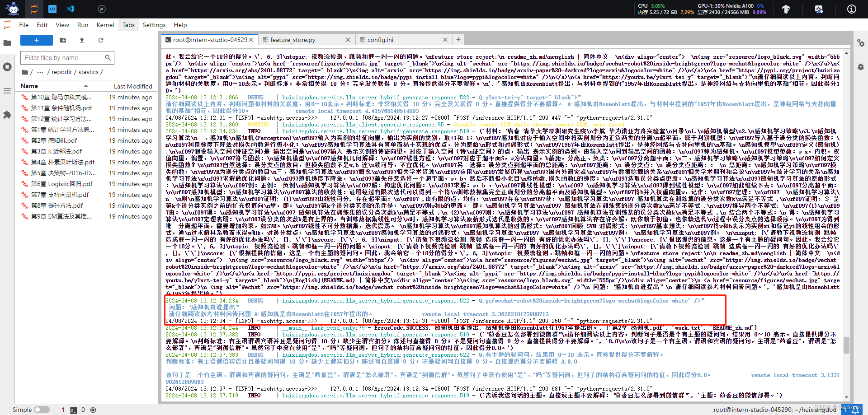Image resolution: width=868 pixels, height=415 pixels.
Task: Navigate to repodir breadcrumb
Action: pyautogui.click(x=61, y=72)
